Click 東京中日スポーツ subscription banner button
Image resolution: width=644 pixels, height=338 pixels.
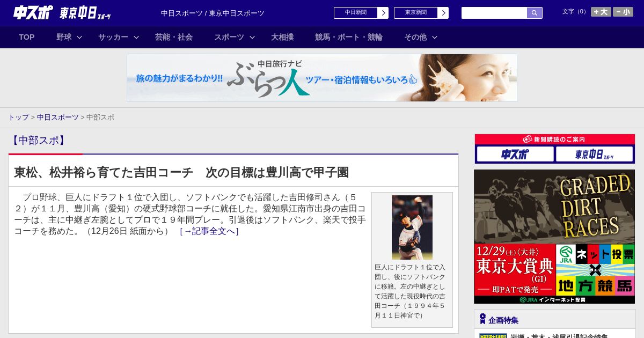click(594, 155)
